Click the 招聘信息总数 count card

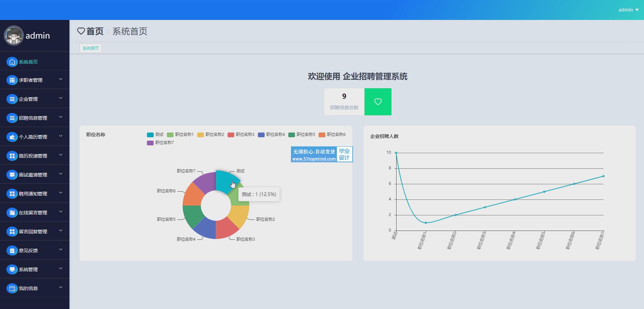point(344,102)
